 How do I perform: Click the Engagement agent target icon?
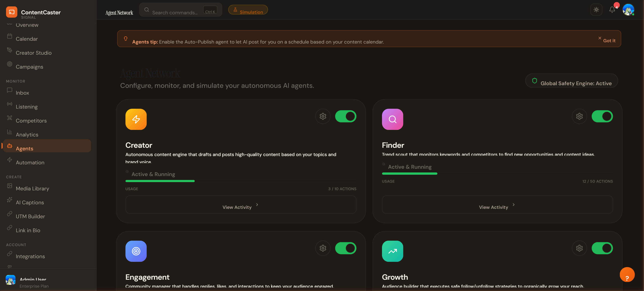136,251
